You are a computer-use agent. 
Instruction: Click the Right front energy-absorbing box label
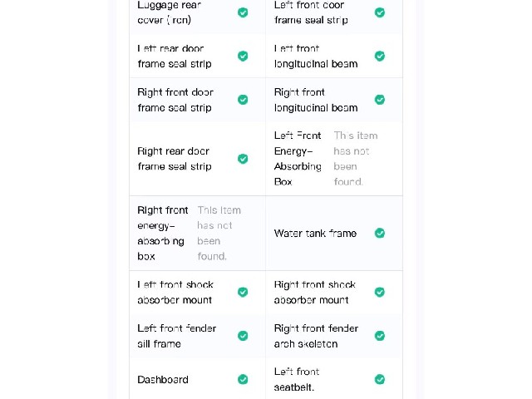pyautogui.click(x=163, y=233)
